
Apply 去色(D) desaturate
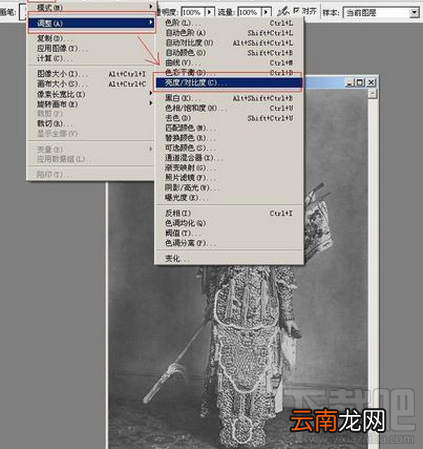tap(229, 118)
